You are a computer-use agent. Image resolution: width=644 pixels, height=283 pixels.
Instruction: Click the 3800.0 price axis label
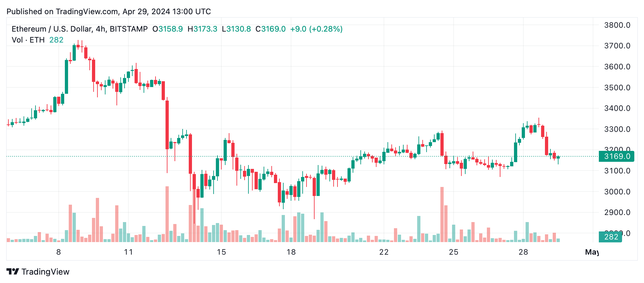pos(617,25)
